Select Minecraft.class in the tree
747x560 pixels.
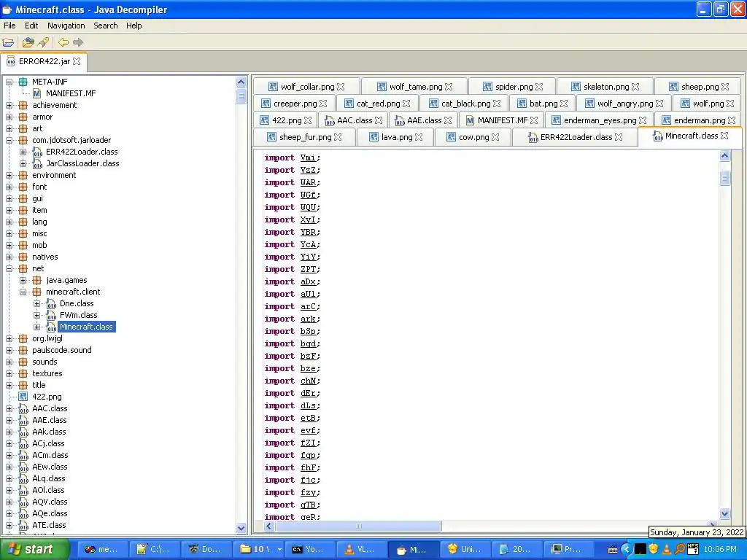[86, 327]
